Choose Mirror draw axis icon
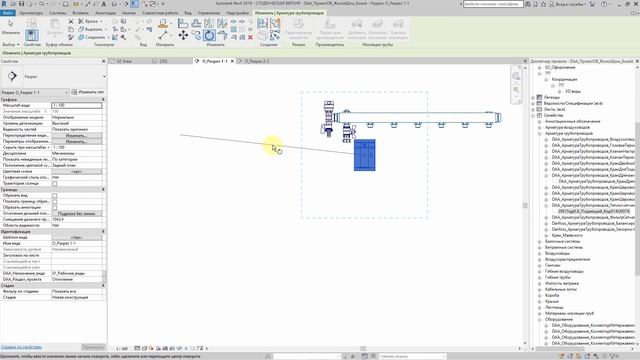640x360 pixels. point(222,23)
